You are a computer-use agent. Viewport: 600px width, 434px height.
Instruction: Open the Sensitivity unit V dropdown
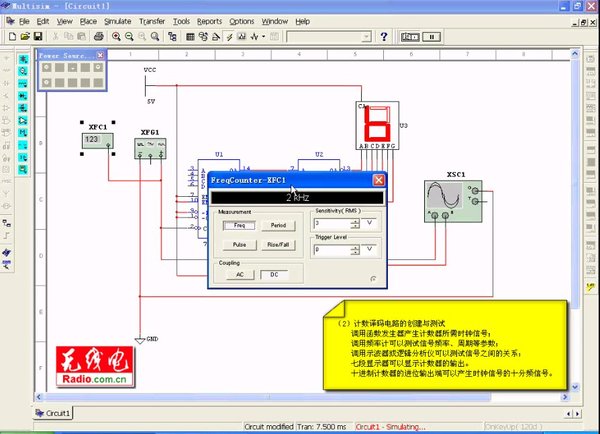(370, 222)
